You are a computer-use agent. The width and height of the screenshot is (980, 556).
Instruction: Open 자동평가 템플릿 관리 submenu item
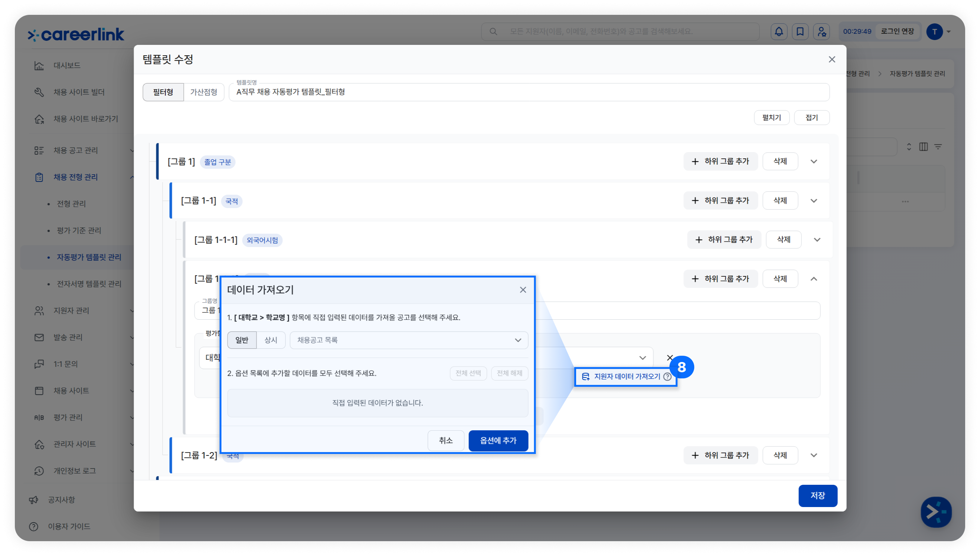click(x=89, y=257)
